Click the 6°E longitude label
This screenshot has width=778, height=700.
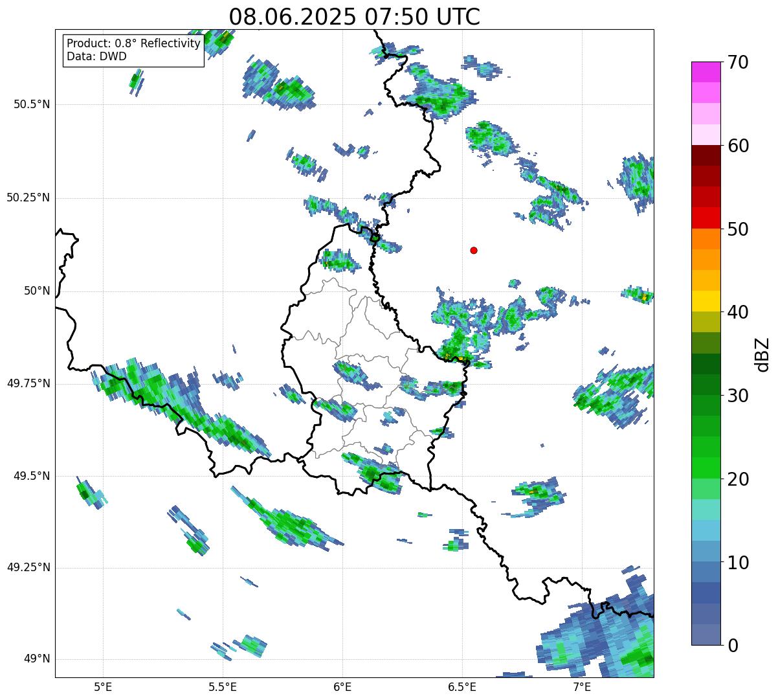click(x=342, y=686)
